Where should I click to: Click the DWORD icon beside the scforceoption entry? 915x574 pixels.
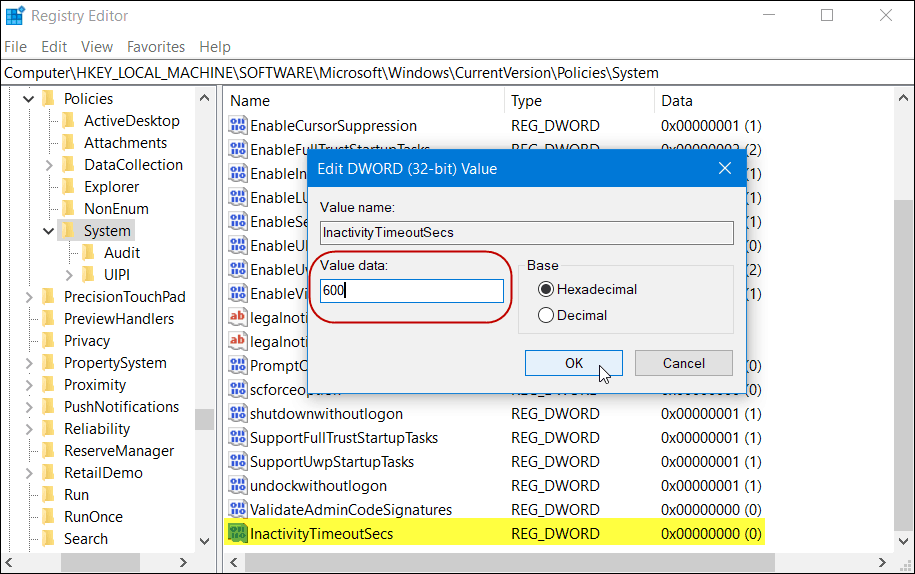click(x=238, y=389)
